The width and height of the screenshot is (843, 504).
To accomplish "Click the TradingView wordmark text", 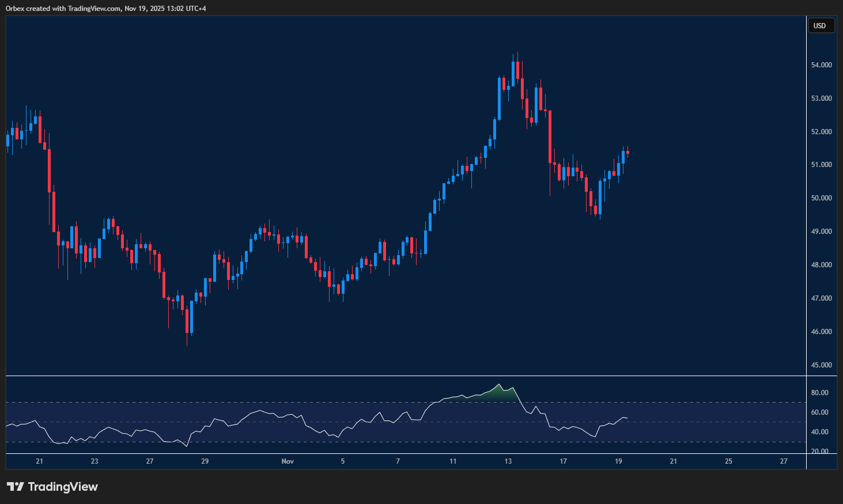I will pos(63,487).
